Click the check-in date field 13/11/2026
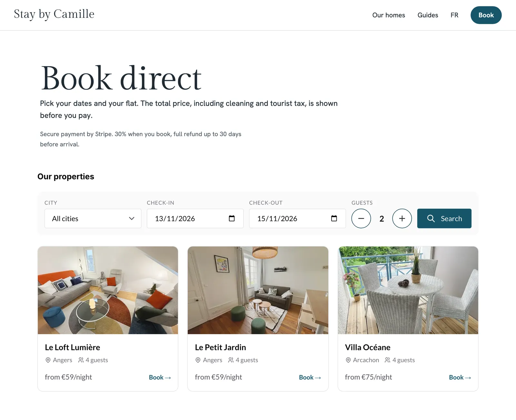The height and width of the screenshot is (420, 516). click(x=195, y=218)
